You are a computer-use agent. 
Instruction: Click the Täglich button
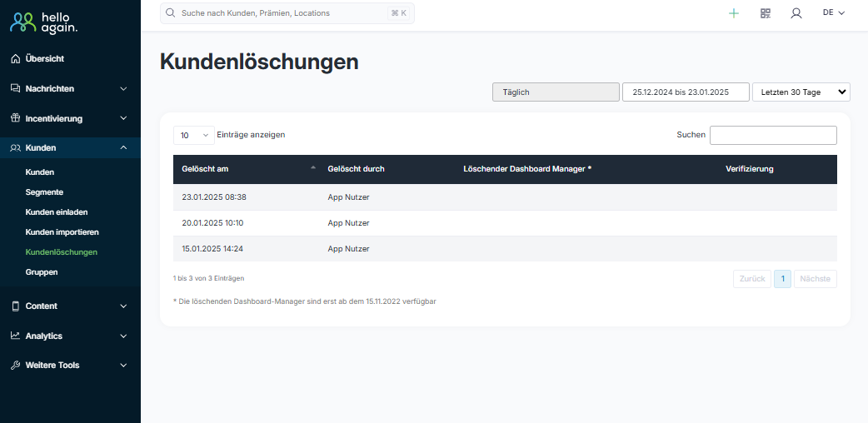tap(556, 92)
